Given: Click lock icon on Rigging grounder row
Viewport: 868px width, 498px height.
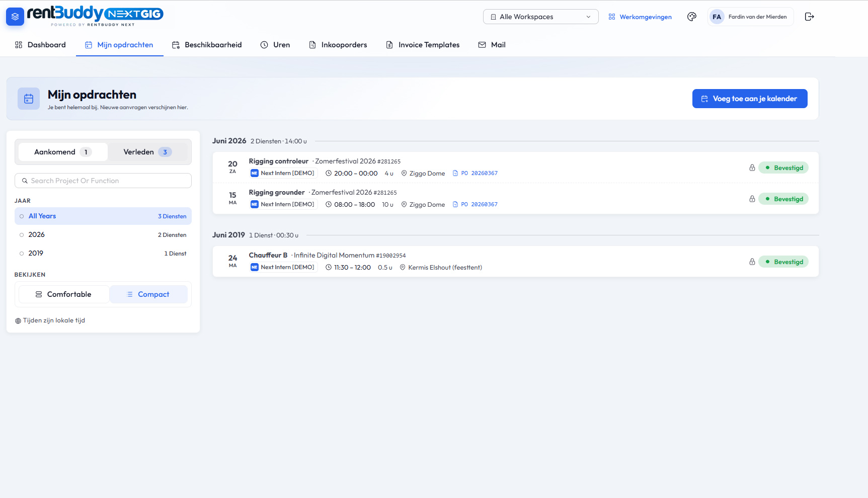Looking at the screenshot, I should point(752,199).
